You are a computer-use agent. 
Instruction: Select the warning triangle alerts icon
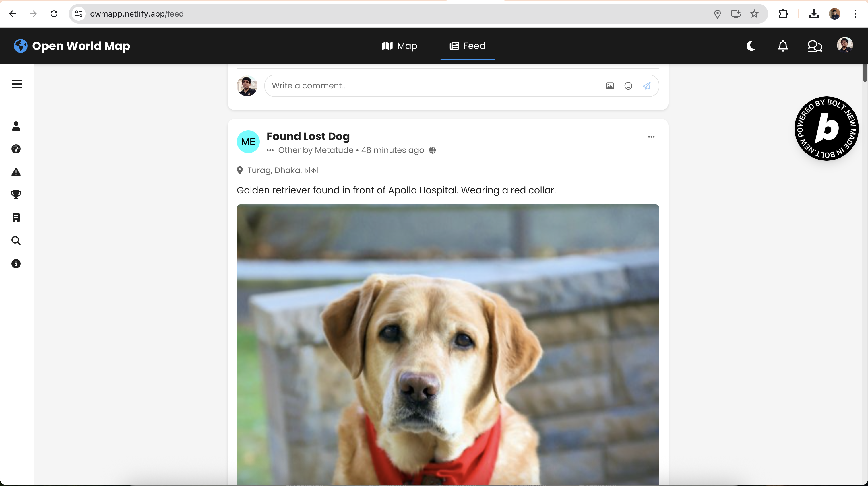[16, 172]
